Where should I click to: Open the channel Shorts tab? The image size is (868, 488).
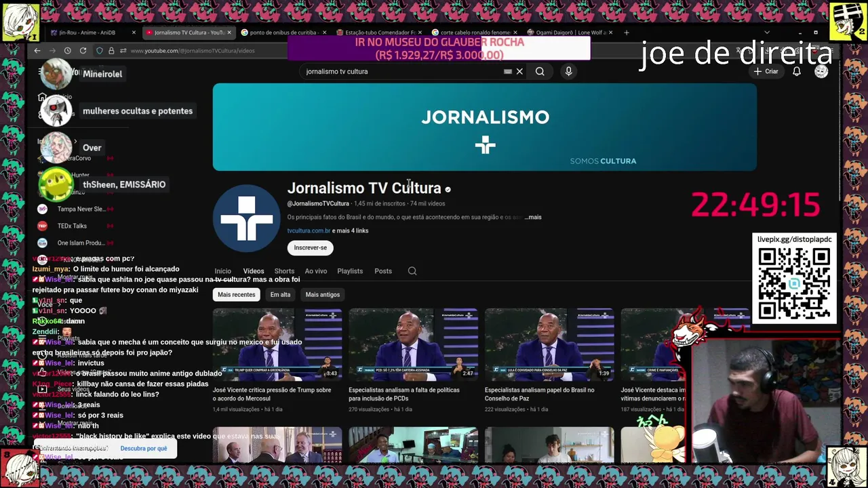pos(284,271)
